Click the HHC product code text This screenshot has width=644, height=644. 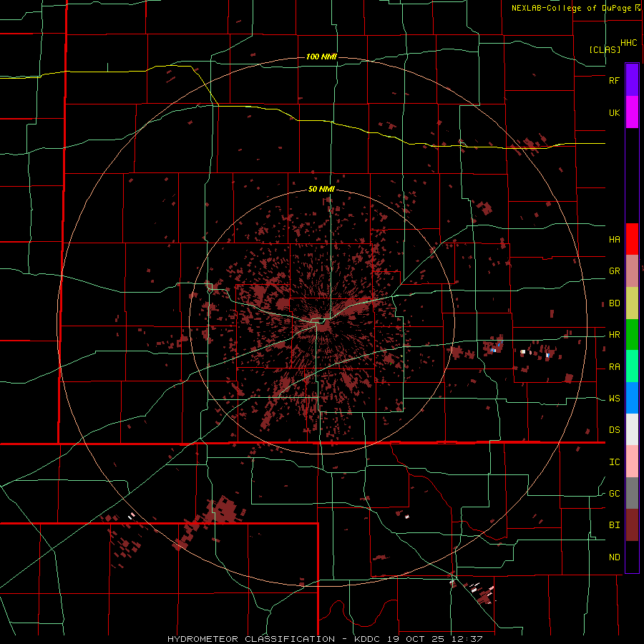click(629, 43)
